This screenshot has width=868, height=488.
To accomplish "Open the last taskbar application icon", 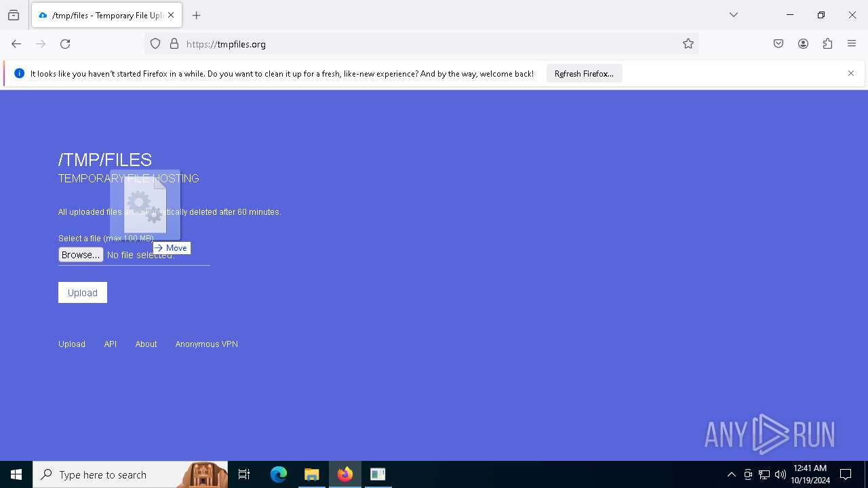I will (378, 474).
